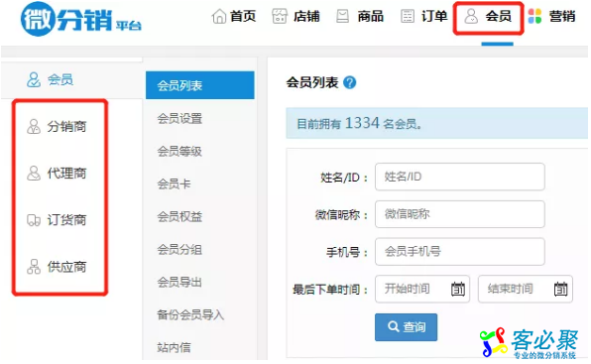Click the 订货商 truck icon in sidebar

(34, 220)
